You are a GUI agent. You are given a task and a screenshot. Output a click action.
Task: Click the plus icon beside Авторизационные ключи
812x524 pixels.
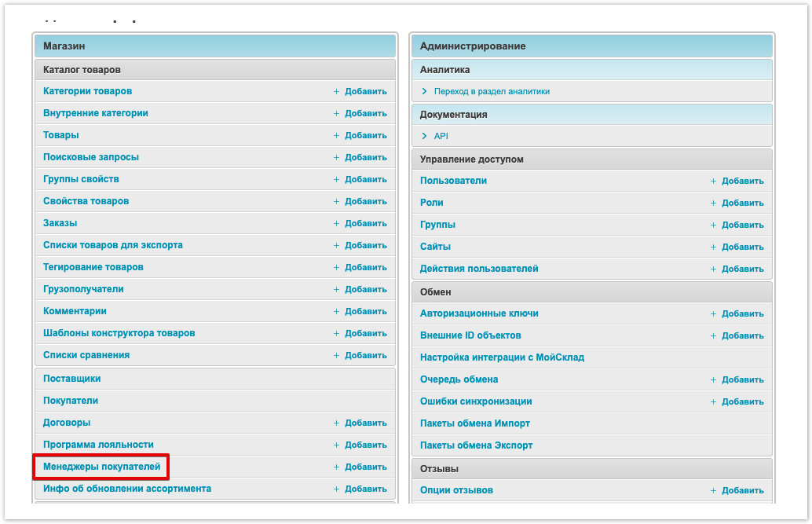click(713, 313)
